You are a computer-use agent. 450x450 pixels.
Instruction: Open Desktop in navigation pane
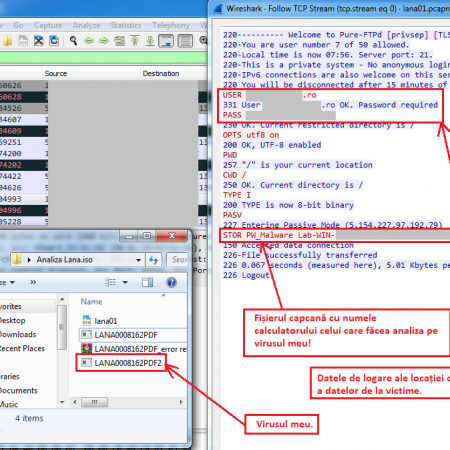(x=13, y=320)
